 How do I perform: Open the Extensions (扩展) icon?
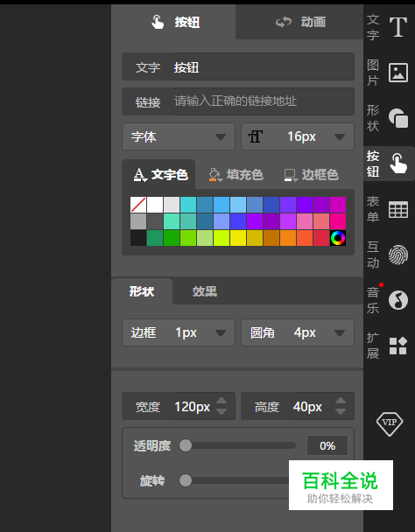[x=398, y=346]
